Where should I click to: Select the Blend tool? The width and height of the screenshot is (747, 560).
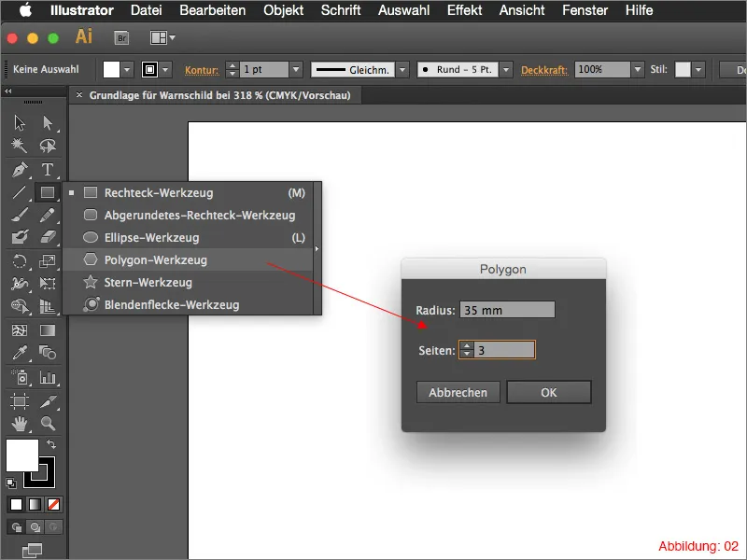(48, 353)
